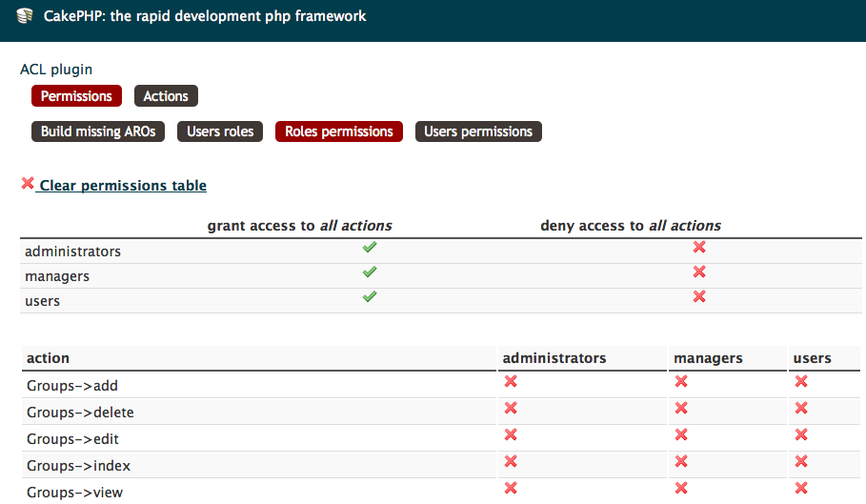Click 'deny access to all actions' heading
866x504 pixels.
pyautogui.click(x=630, y=225)
